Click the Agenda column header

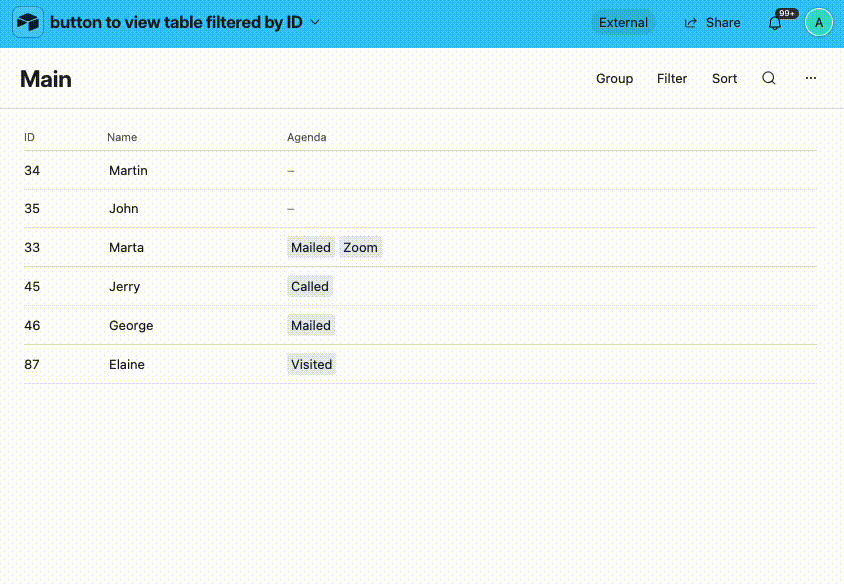pyautogui.click(x=306, y=137)
